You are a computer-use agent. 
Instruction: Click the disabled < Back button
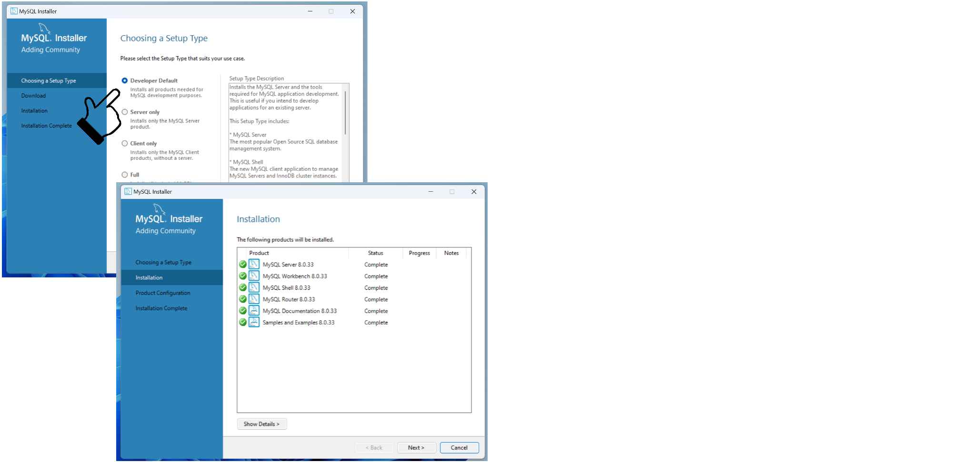[x=374, y=448]
